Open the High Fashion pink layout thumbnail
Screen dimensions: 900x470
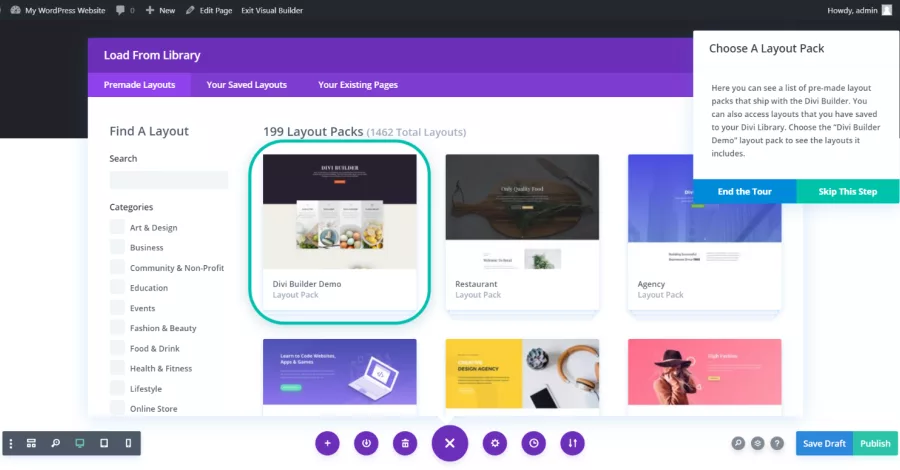point(704,373)
